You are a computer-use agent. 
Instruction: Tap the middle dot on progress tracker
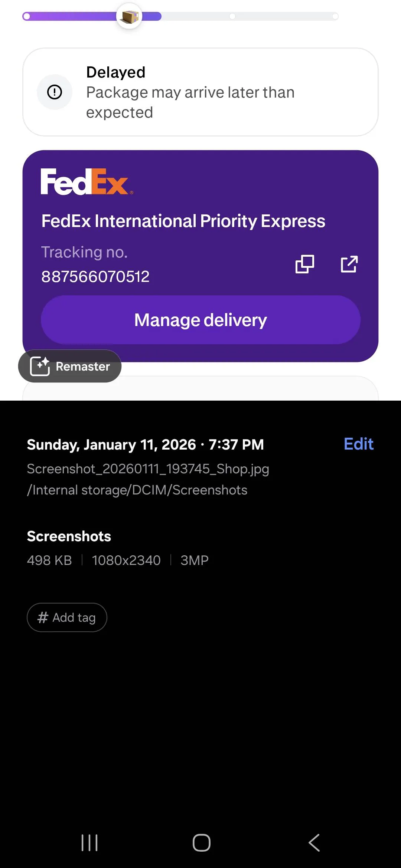point(232,16)
